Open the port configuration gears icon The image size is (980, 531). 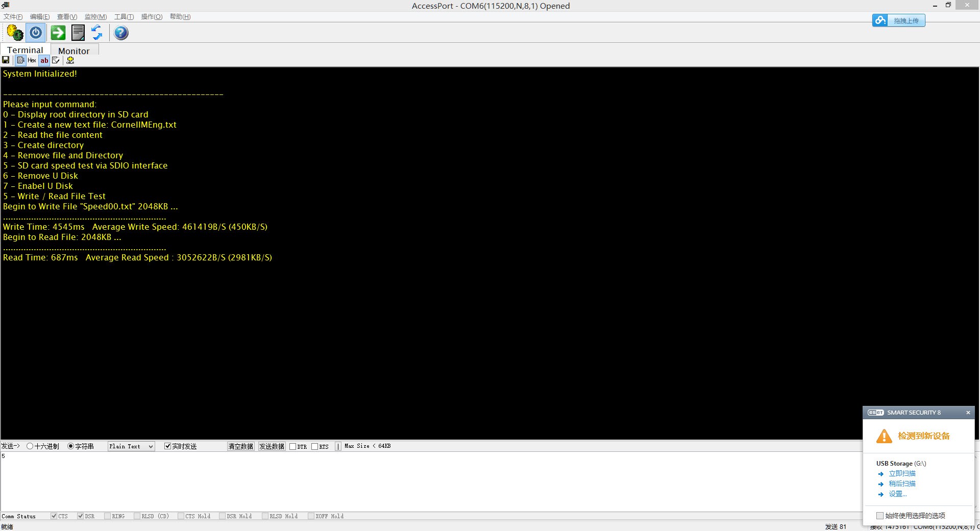15,33
